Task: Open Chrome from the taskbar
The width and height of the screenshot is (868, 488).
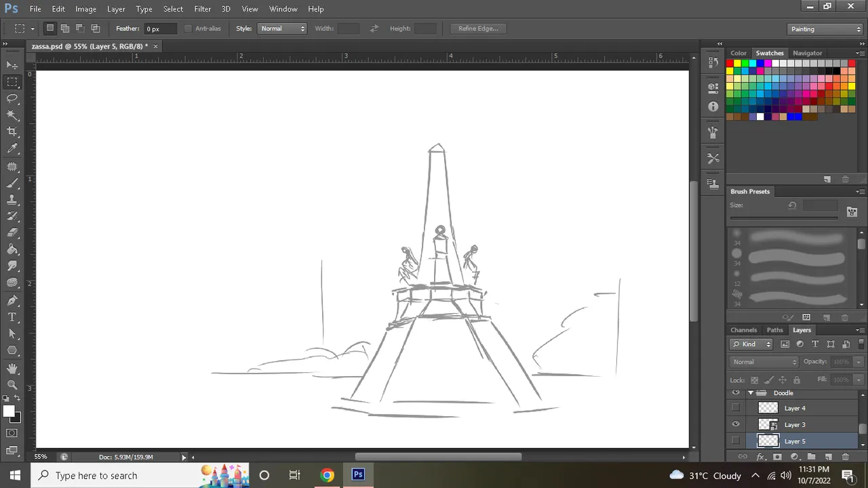Action: [x=327, y=475]
